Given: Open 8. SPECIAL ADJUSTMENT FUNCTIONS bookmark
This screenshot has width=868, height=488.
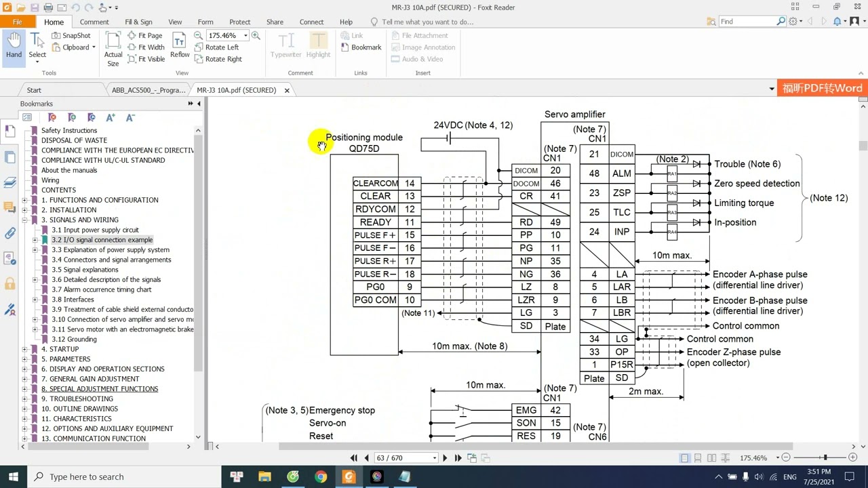Looking at the screenshot, I should click(x=100, y=389).
